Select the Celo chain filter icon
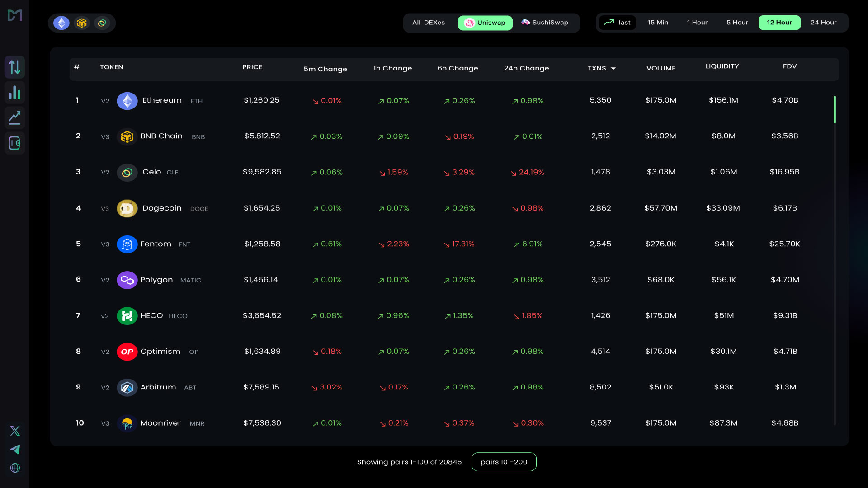 tap(102, 23)
